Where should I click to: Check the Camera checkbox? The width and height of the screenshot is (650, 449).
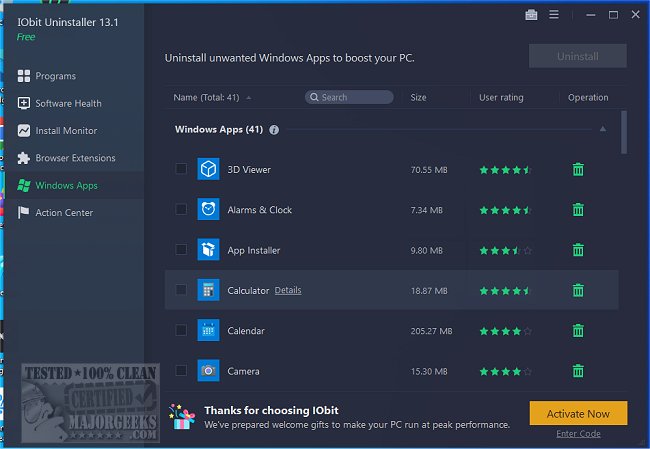click(x=181, y=370)
